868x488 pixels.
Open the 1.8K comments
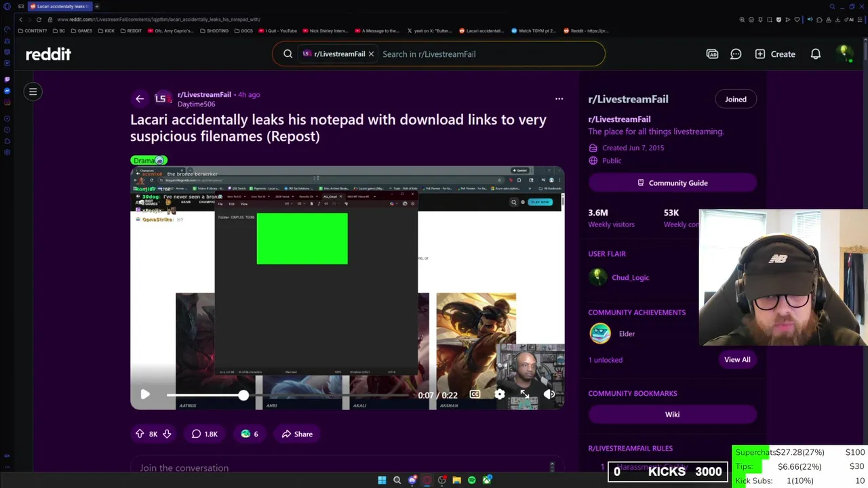[204, 434]
